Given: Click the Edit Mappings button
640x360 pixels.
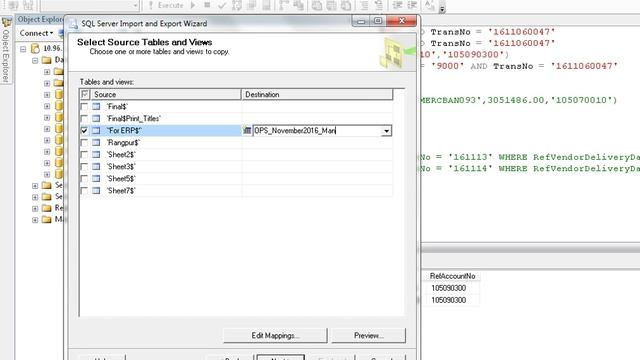Looking at the screenshot, I should pos(275,336).
